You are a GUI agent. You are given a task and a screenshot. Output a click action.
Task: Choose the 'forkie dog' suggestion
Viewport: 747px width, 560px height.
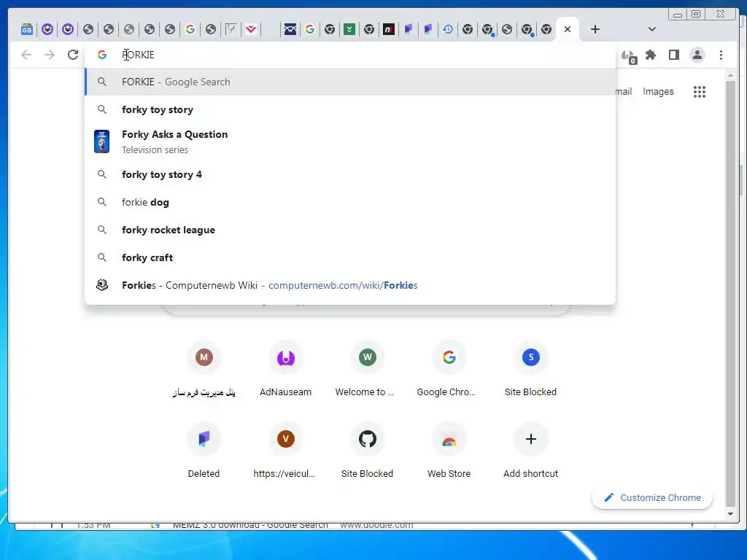point(350,202)
